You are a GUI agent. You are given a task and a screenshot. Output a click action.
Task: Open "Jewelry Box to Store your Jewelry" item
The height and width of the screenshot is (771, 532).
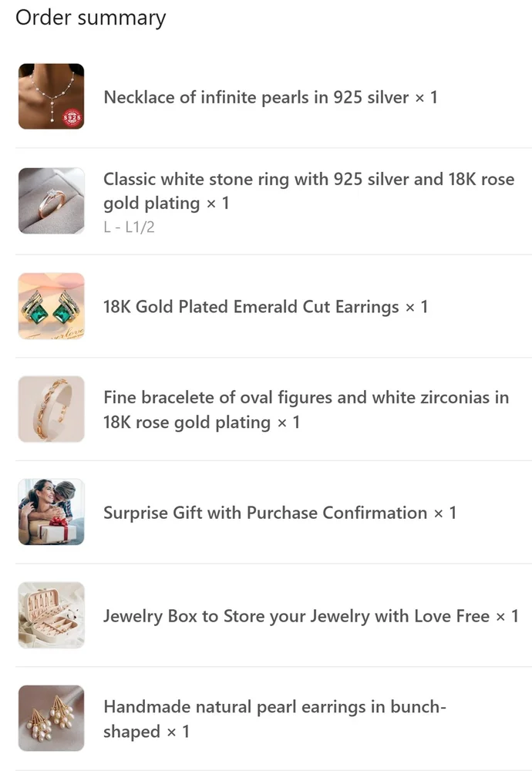(x=296, y=616)
